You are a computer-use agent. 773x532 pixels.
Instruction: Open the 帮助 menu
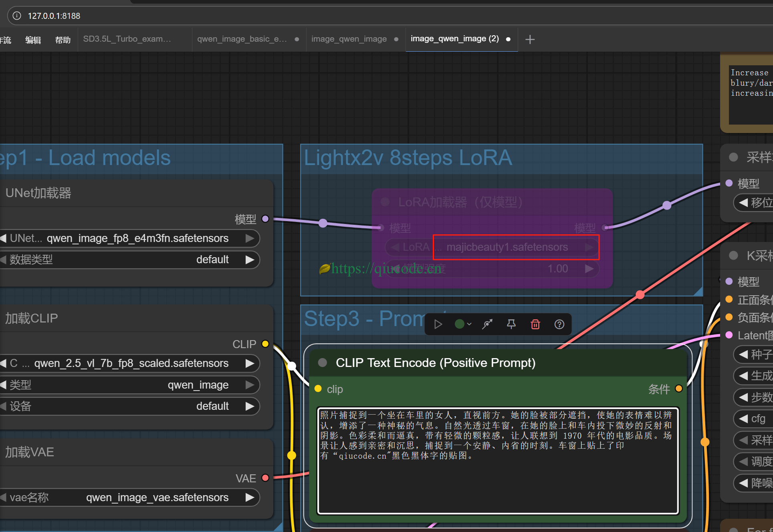click(x=63, y=40)
